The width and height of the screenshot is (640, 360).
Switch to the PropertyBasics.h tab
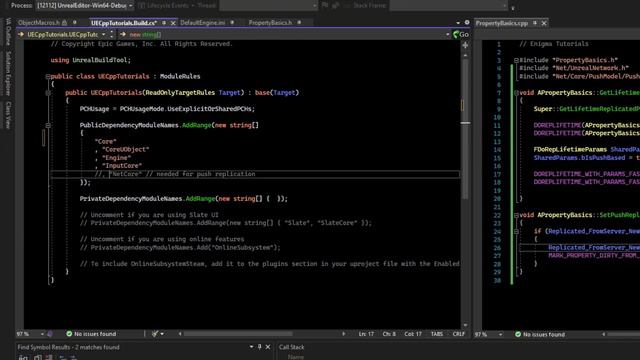(x=270, y=23)
